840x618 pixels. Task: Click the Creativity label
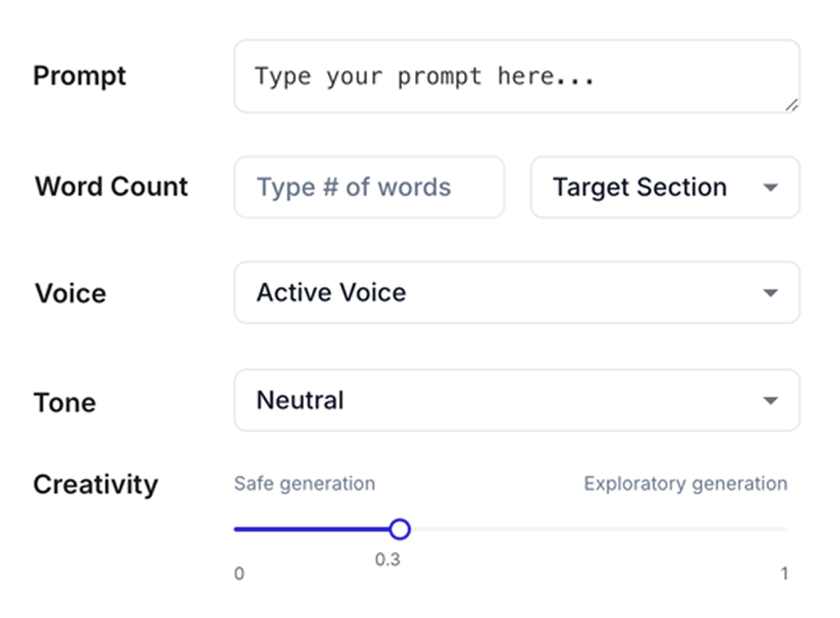coord(96,484)
